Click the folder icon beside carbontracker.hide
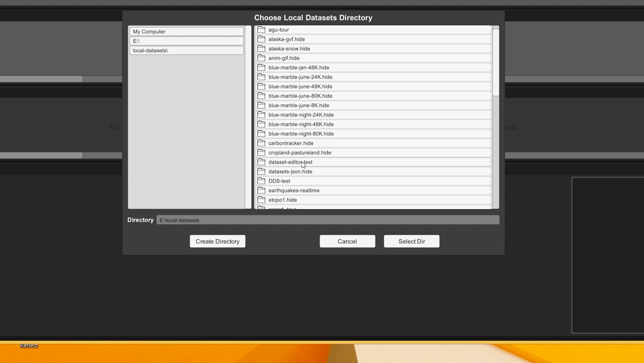Image resolution: width=644 pixels, height=363 pixels. (x=261, y=143)
